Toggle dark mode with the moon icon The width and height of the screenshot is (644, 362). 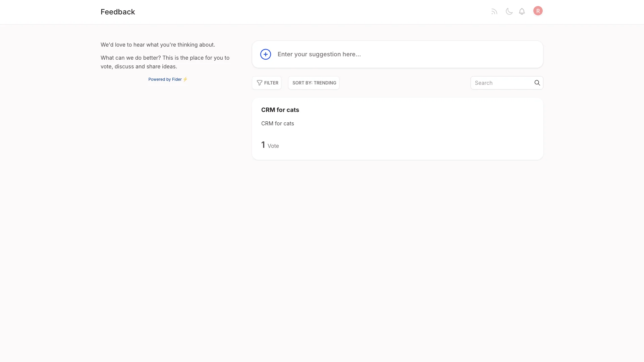point(509,11)
